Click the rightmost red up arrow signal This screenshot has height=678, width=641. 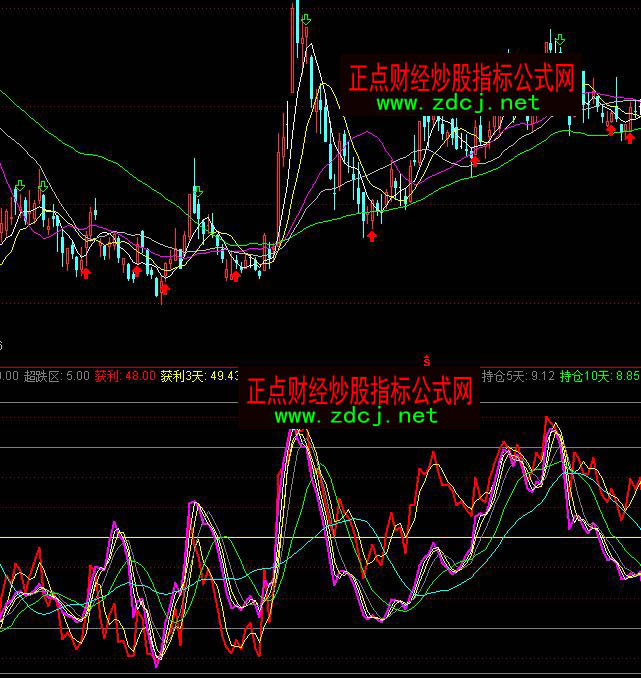point(629,137)
